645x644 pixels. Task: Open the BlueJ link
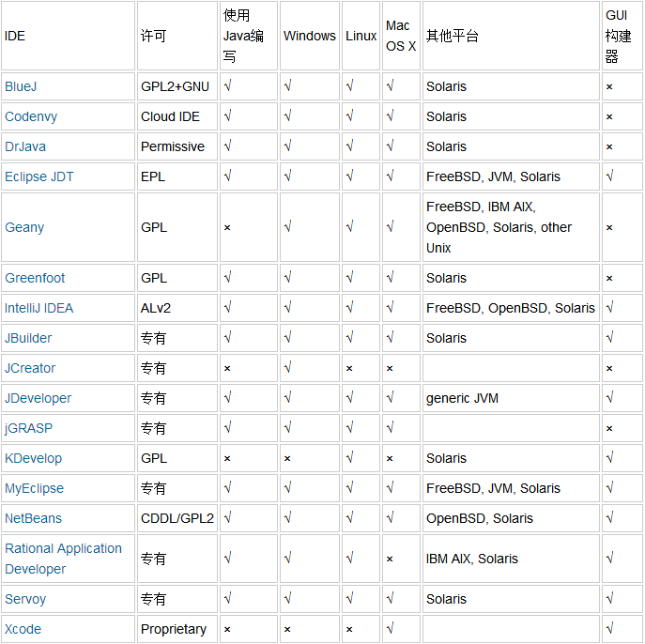coord(21,86)
